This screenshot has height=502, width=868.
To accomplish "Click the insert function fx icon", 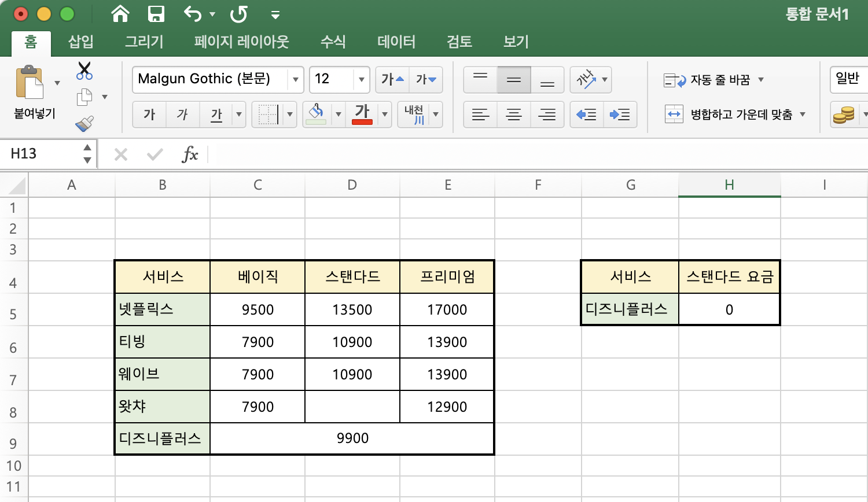I will click(190, 154).
